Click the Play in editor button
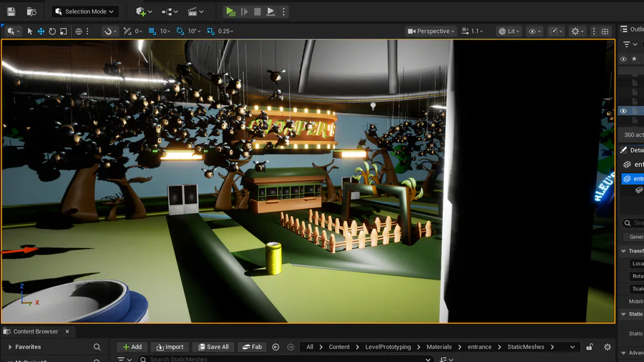644x362 pixels. pos(230,11)
